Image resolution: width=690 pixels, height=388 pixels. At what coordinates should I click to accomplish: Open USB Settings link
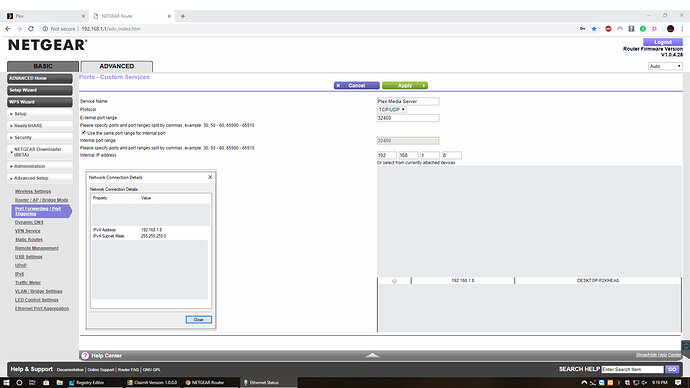(x=29, y=257)
